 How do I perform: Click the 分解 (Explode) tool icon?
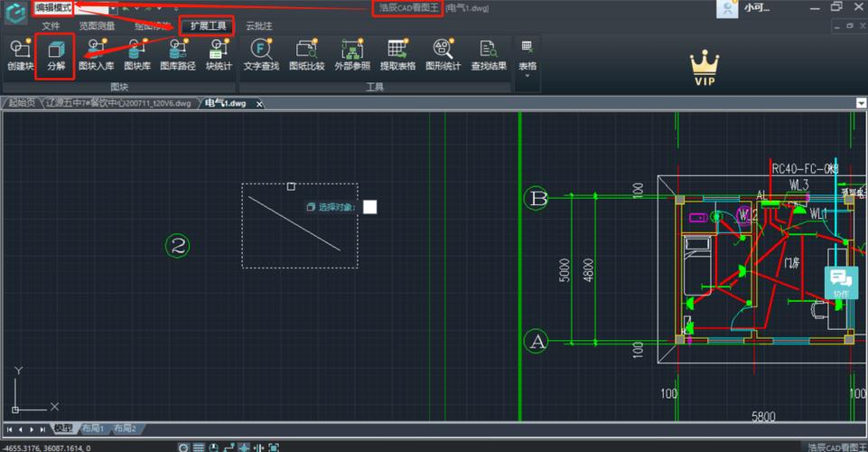[x=56, y=53]
